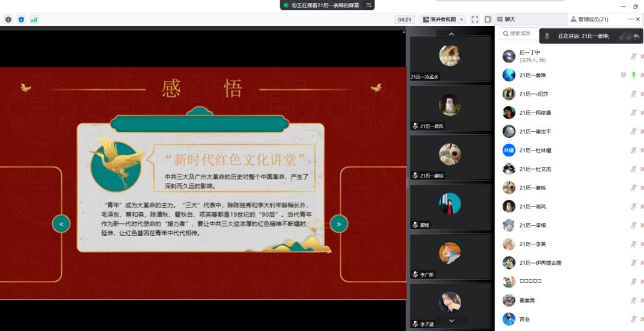
Task: Check the green network signal icon
Action: point(34,19)
